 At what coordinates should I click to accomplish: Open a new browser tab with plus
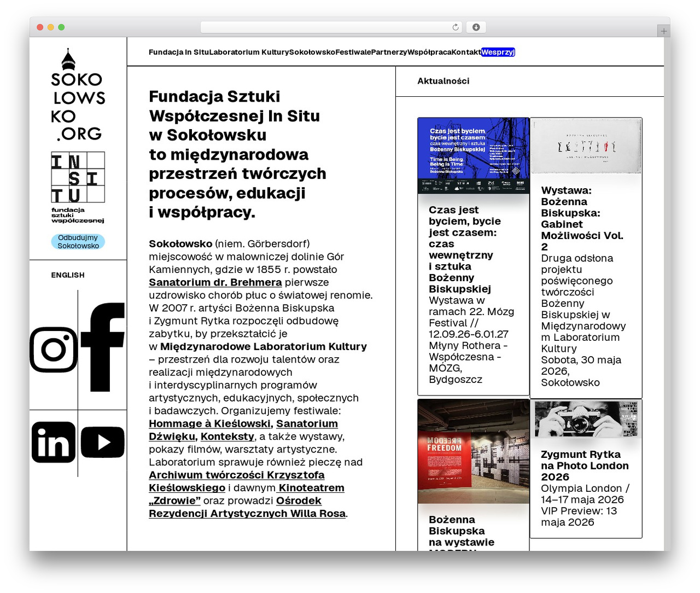663,31
